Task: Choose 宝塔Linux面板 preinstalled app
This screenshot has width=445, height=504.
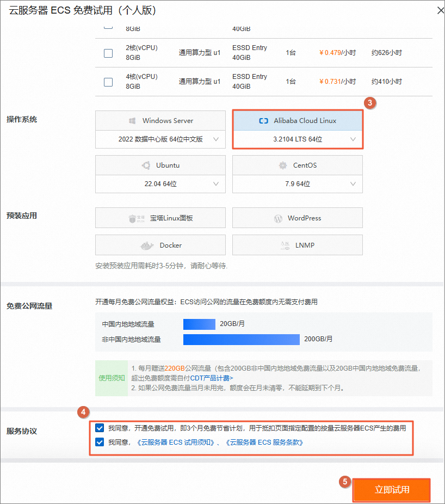Action: tap(160, 218)
